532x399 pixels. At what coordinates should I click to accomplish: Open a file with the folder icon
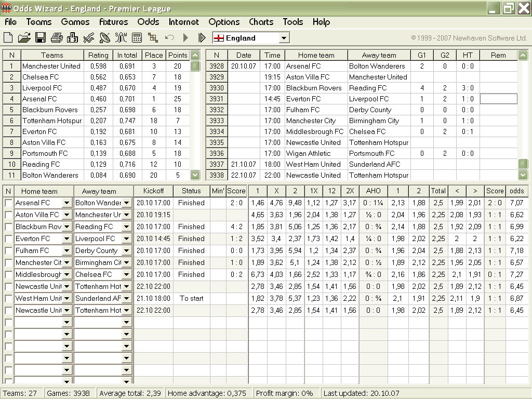[x=24, y=37]
